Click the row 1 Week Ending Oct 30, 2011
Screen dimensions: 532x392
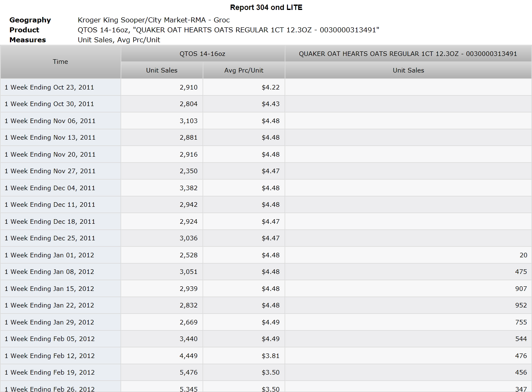(x=266, y=104)
